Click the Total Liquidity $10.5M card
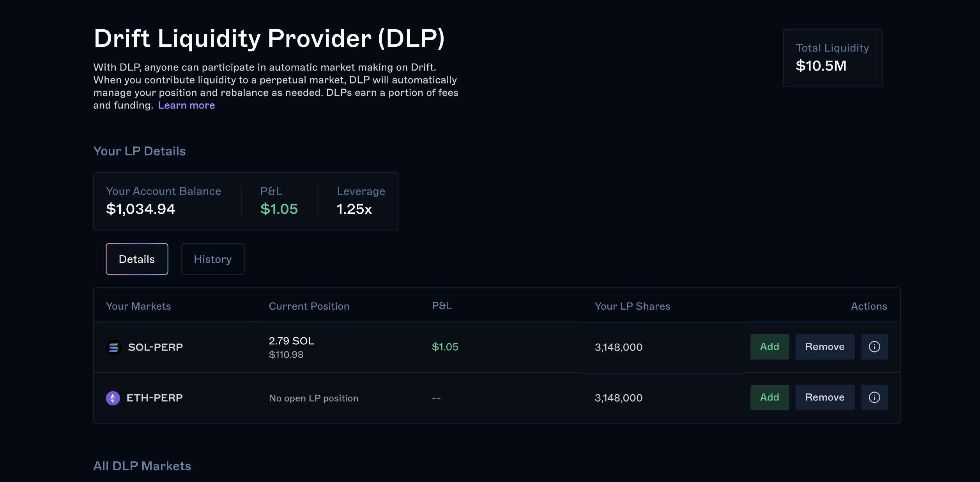Viewport: 980px width, 482px height. [x=832, y=58]
